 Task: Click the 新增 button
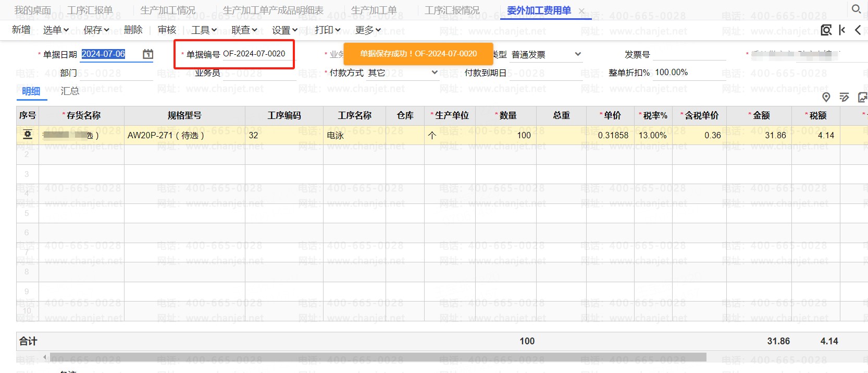click(x=21, y=30)
